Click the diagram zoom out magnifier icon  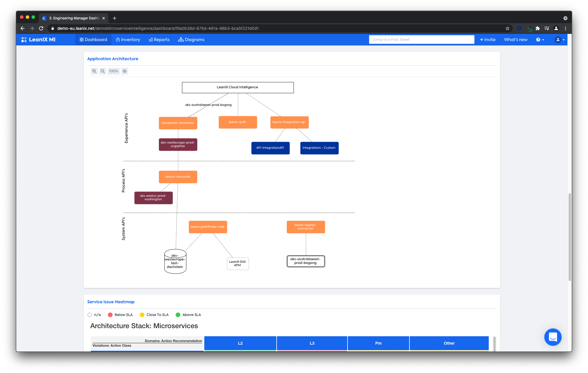coord(103,71)
